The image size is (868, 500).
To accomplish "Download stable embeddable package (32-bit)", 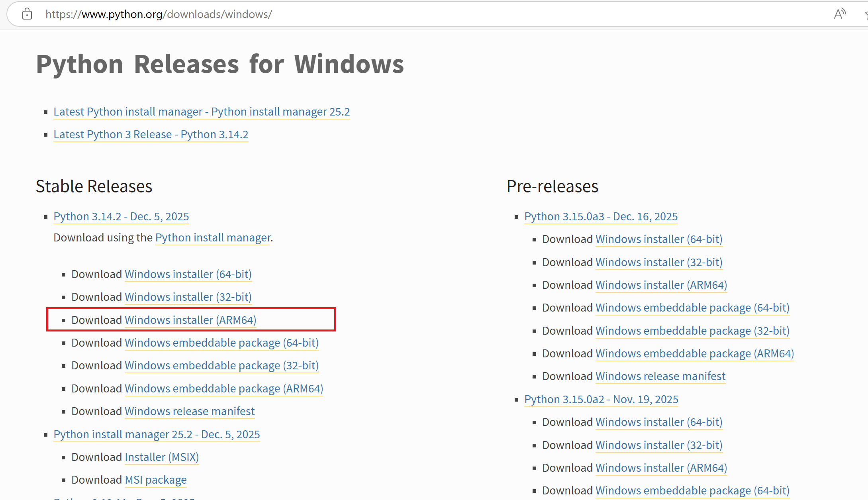I will coord(221,365).
